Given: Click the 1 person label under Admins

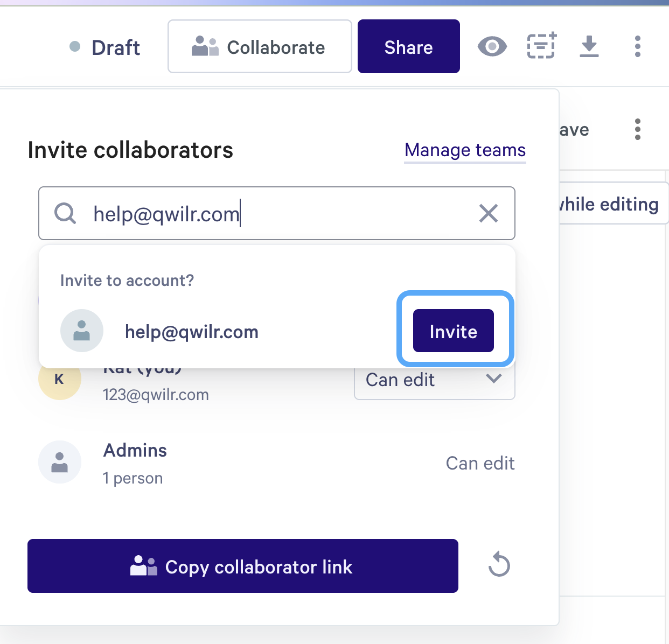Looking at the screenshot, I should click(x=133, y=478).
